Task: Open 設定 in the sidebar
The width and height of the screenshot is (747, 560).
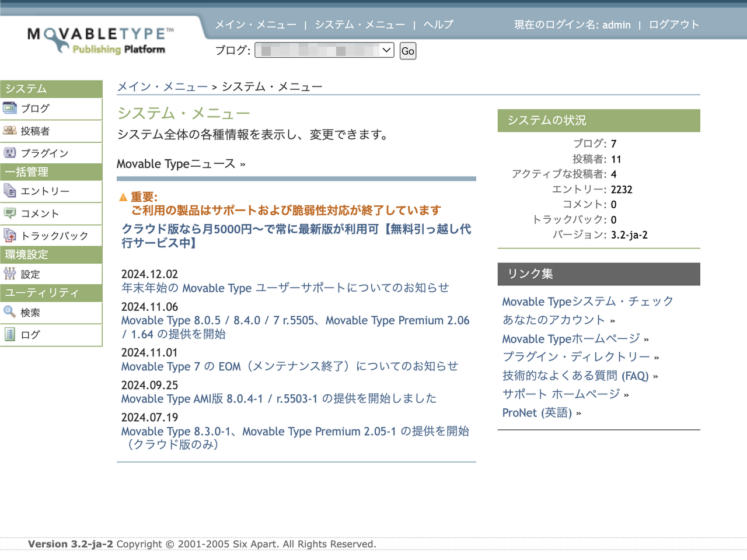Action: pyautogui.click(x=30, y=274)
